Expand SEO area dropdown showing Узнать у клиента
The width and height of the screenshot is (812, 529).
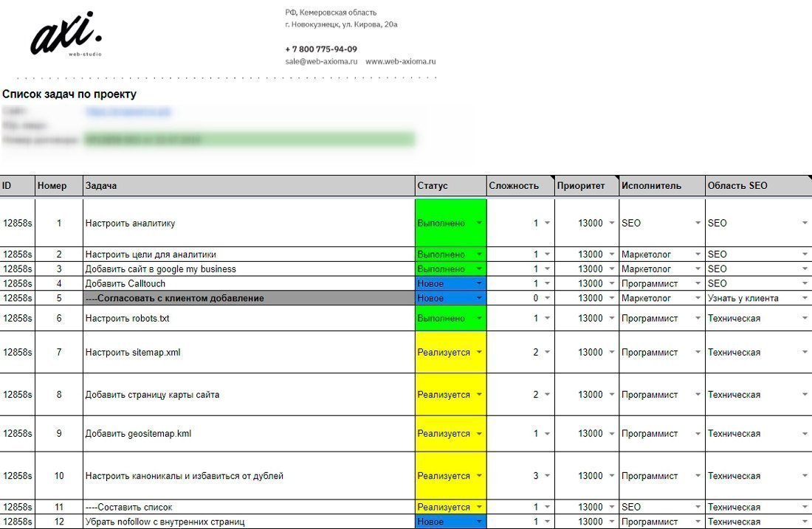point(805,299)
